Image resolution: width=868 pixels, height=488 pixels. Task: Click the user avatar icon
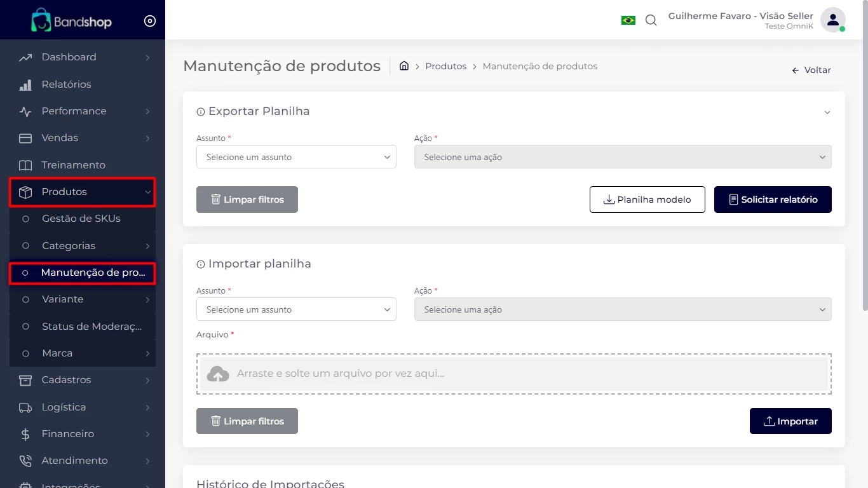832,20
